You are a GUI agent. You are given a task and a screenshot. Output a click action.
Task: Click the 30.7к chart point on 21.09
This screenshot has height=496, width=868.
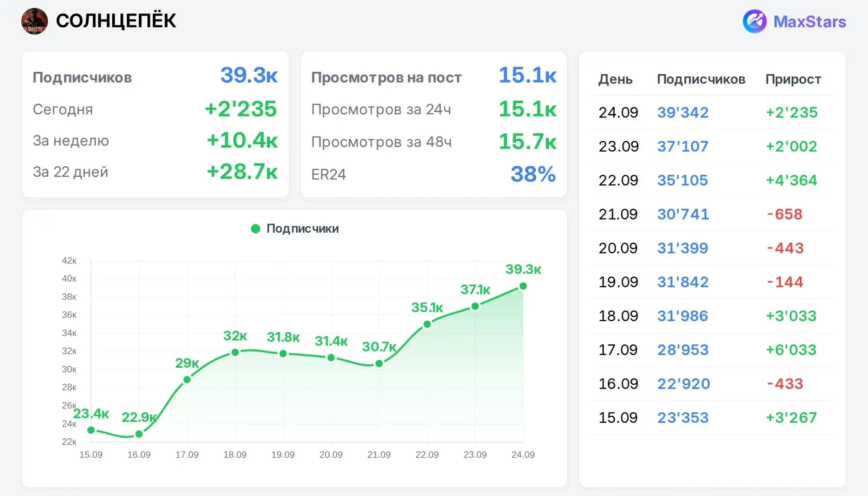pyautogui.click(x=379, y=364)
